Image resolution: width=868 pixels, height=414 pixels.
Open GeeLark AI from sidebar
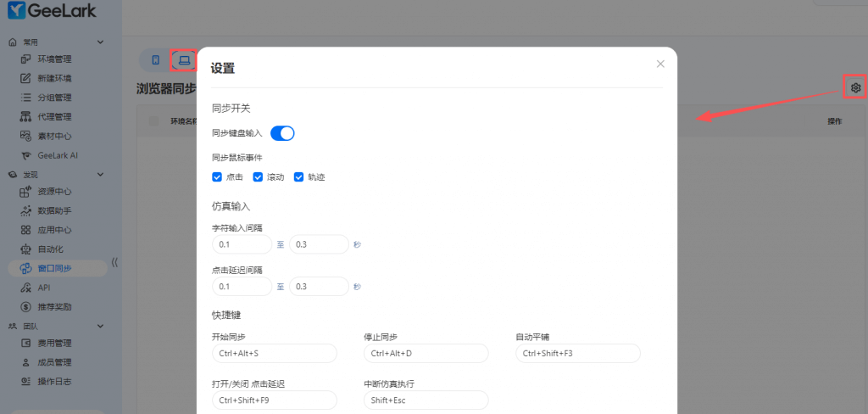(x=57, y=155)
